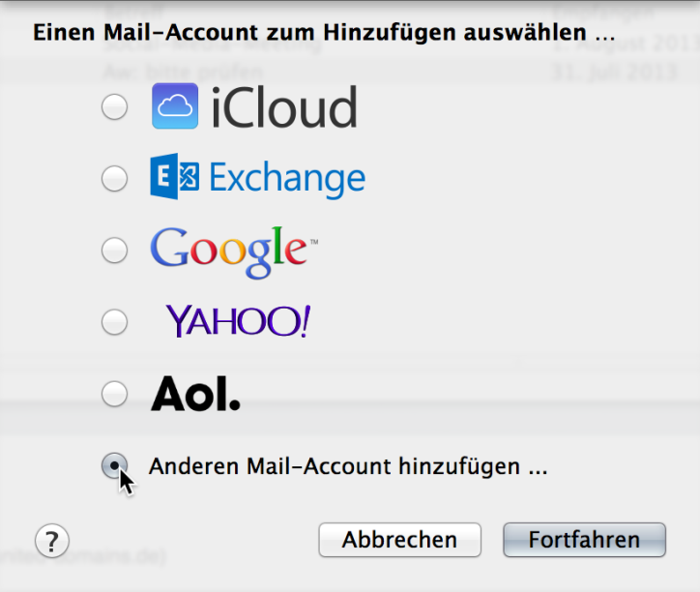
Task: Click the Microsoft Exchange logo icon
Action: coord(175,176)
